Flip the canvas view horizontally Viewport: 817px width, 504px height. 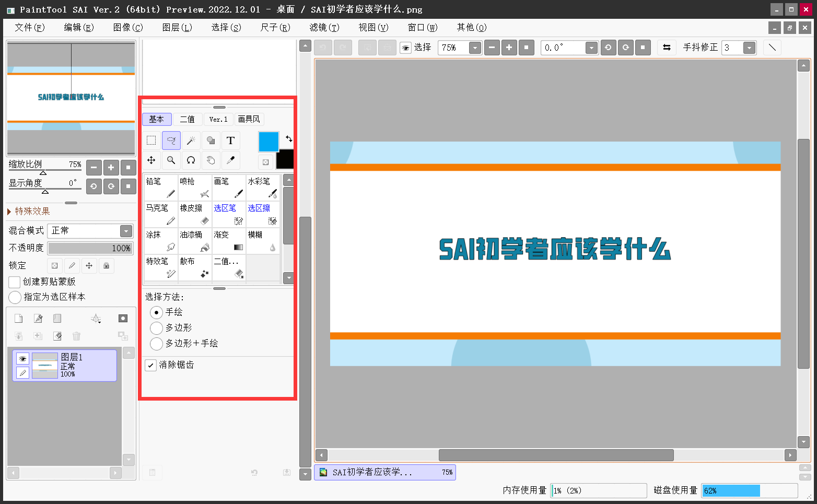(667, 48)
